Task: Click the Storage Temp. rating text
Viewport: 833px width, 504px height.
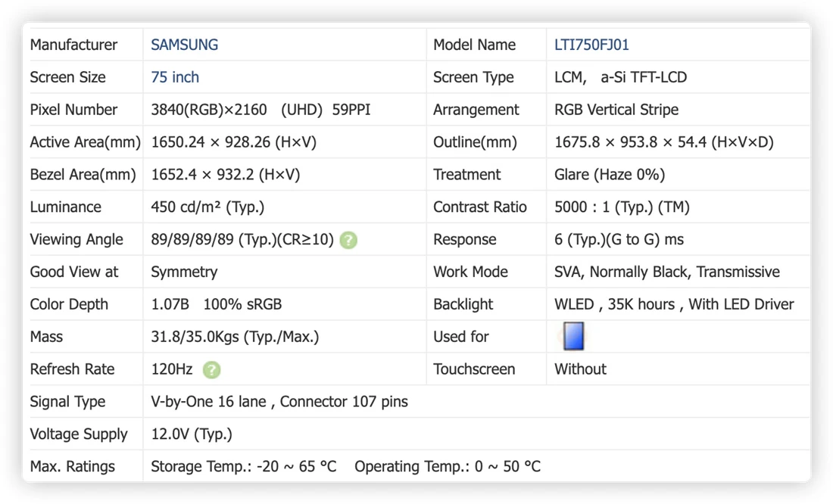Action: point(243,466)
